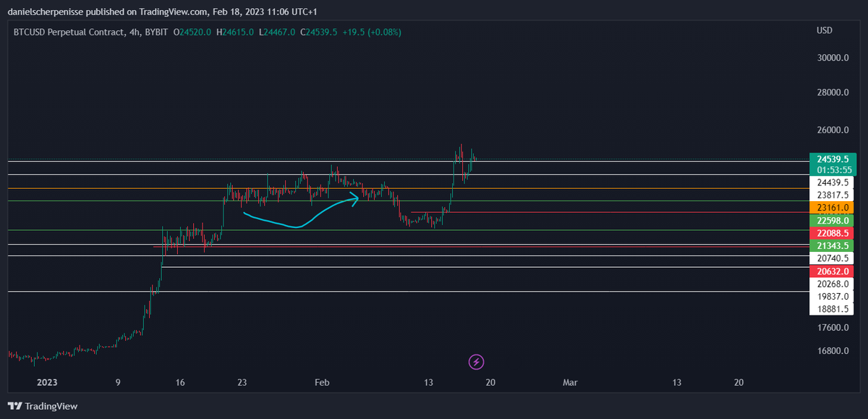Click the 01:53:55 candle countdown timer

click(833, 170)
